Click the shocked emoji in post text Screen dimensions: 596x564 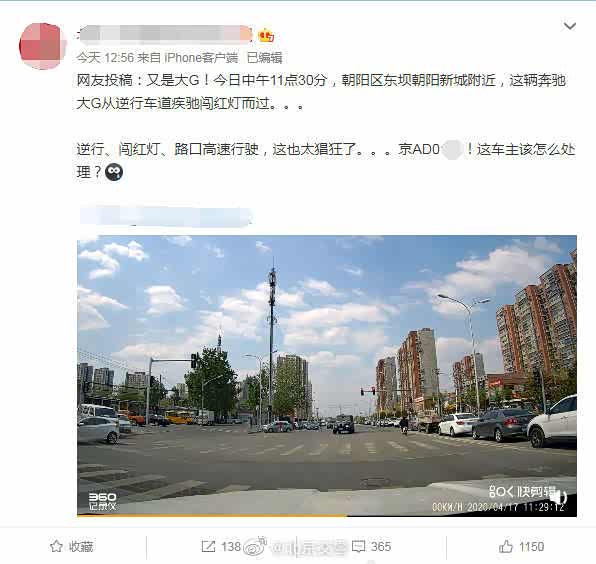click(x=114, y=172)
